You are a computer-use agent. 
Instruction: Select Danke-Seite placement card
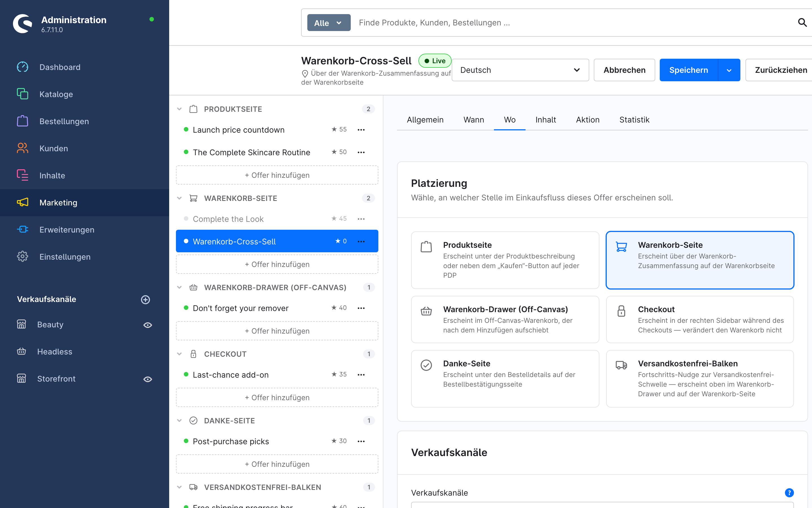505,379
